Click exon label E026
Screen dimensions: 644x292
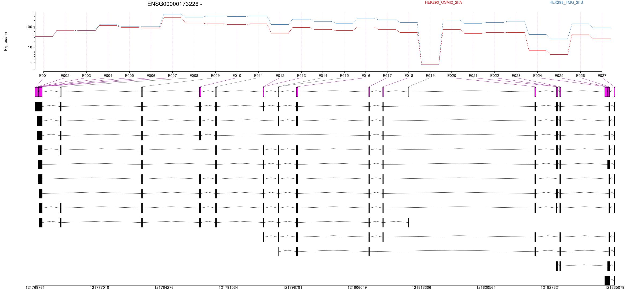[580, 76]
